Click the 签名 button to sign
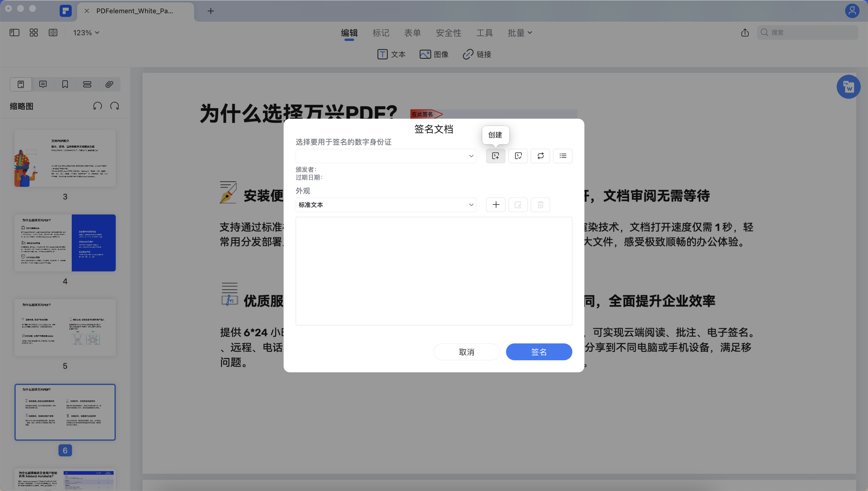Viewport: 868px width, 491px height. coord(539,352)
